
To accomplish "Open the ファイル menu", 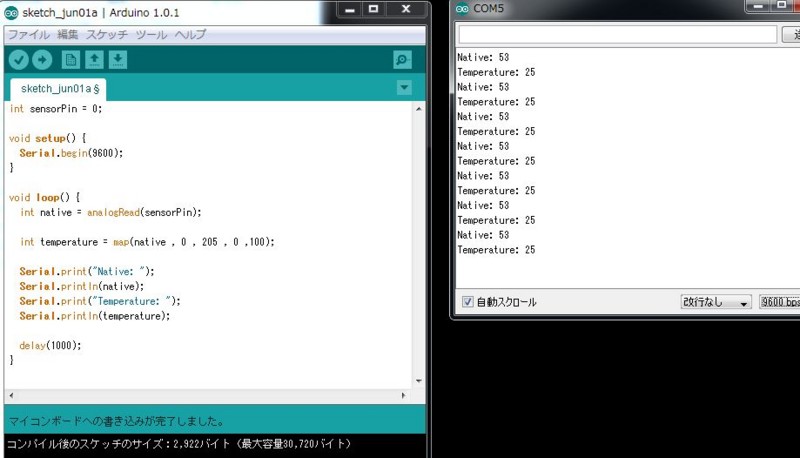I will (x=29, y=35).
